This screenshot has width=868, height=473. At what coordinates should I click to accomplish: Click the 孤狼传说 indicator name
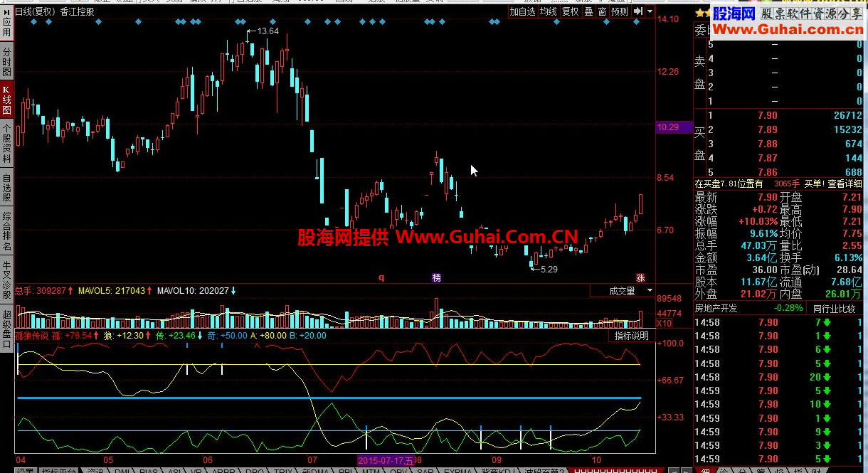32,336
